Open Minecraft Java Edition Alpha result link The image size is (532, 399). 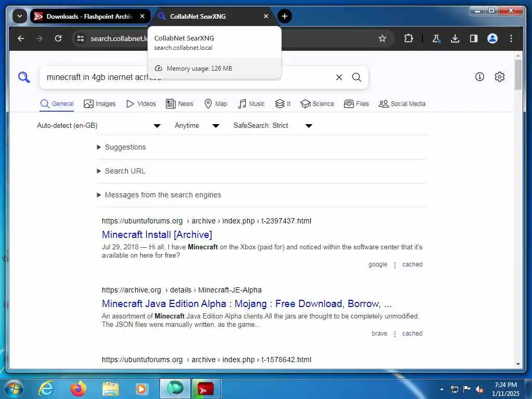tap(247, 303)
